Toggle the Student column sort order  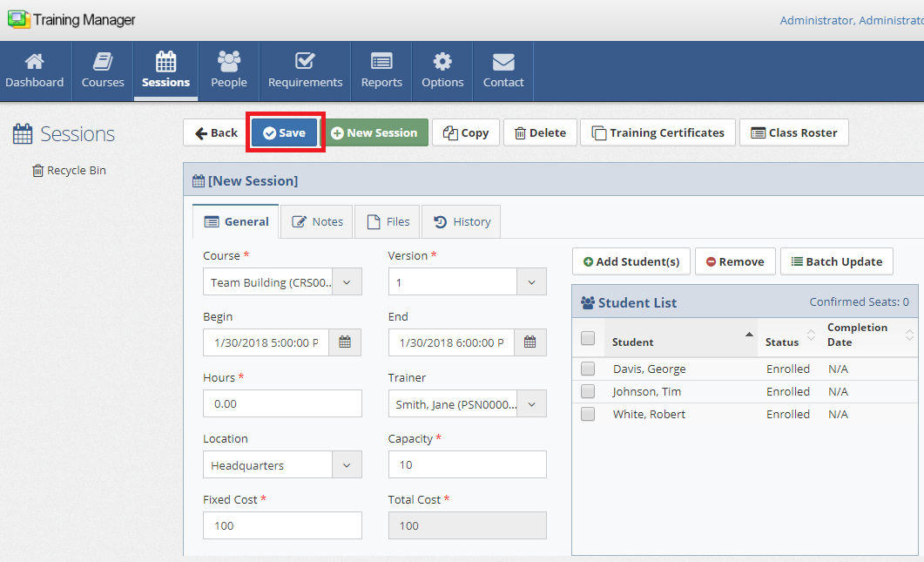(746, 335)
